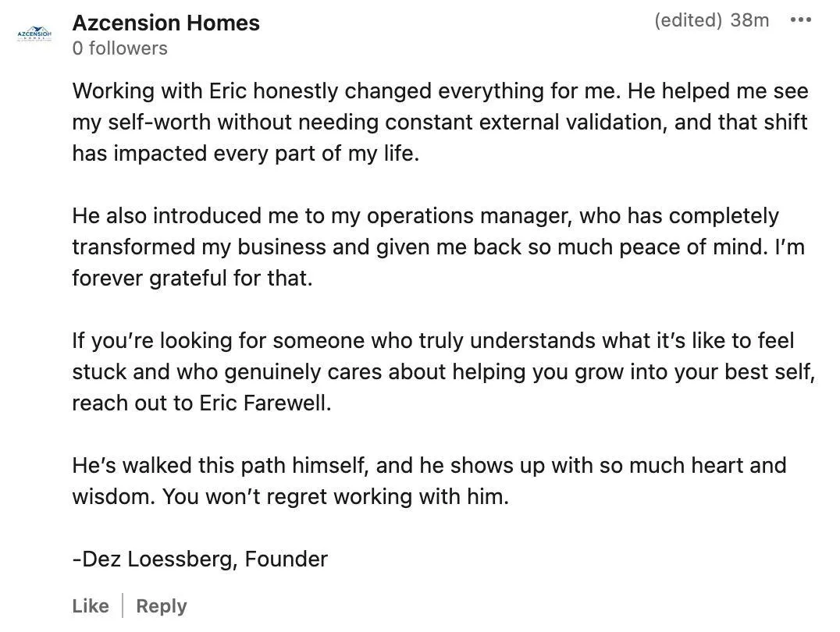Open the Azcension Homes logo avatar
The height and width of the screenshot is (632, 840).
(34, 34)
